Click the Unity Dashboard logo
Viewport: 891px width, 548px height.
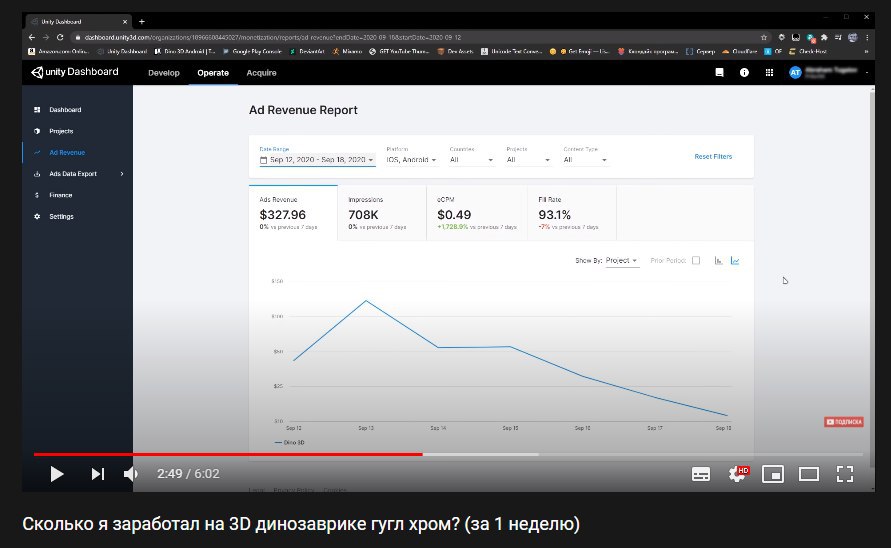[x=74, y=72]
